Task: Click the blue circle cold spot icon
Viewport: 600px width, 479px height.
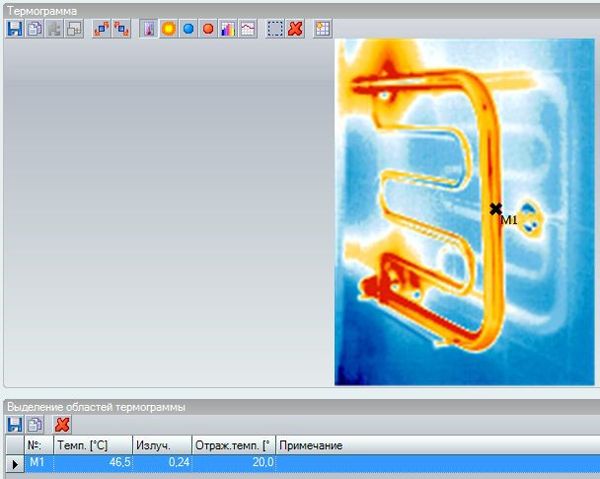Action: 188,29
